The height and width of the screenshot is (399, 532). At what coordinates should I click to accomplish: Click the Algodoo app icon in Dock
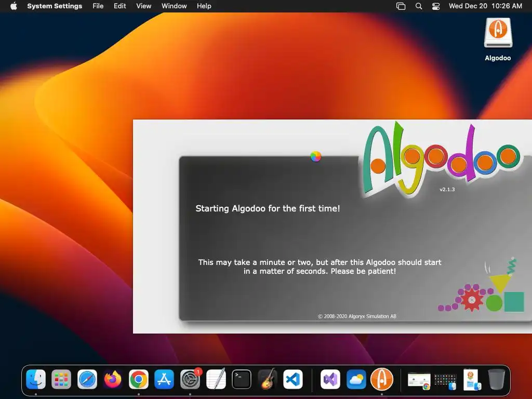point(382,379)
